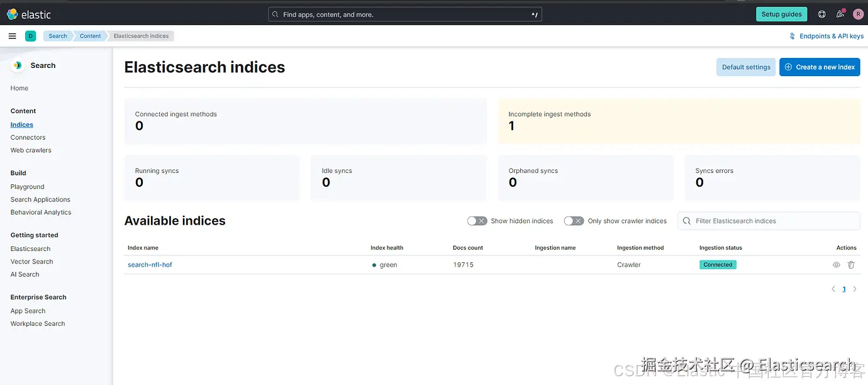Click the Setup guides button

tap(781, 14)
